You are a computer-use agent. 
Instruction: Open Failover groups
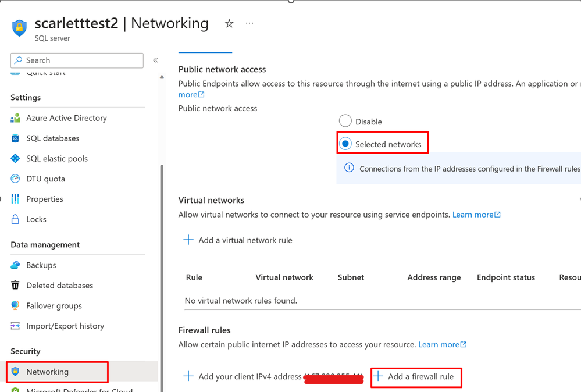(54, 306)
